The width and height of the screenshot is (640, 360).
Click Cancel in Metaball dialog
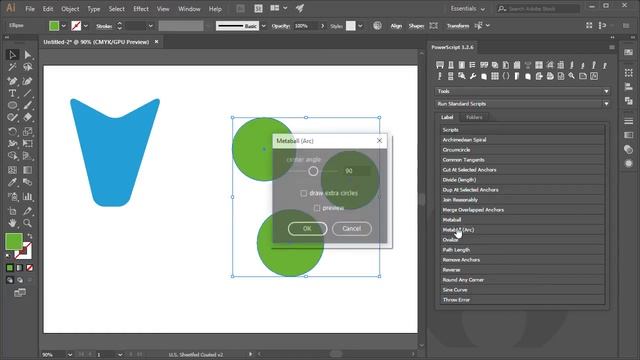[351, 229]
